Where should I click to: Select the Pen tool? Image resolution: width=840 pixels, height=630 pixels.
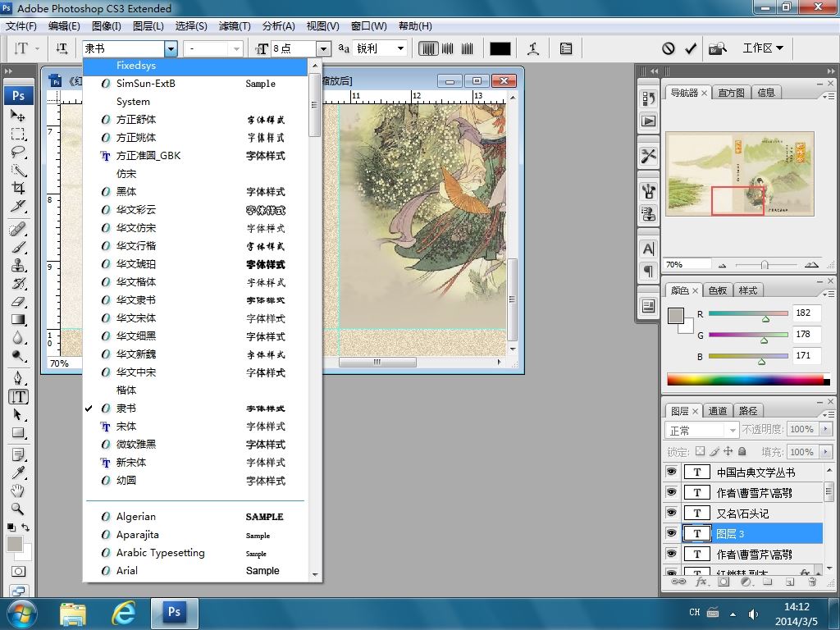tap(18, 378)
